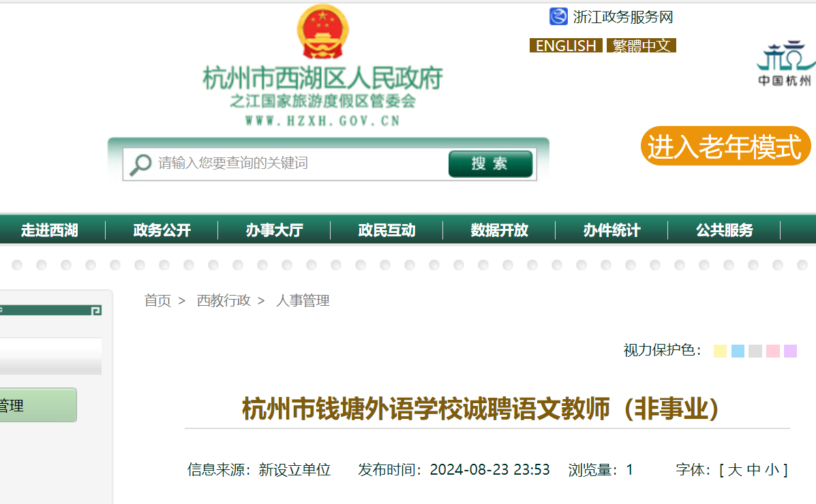Switch the site to 繁體中文
The image size is (816, 504).
pyautogui.click(x=641, y=46)
